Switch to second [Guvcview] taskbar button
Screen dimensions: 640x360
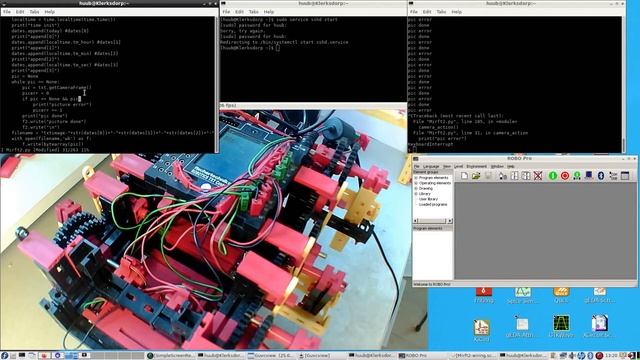coord(322,356)
